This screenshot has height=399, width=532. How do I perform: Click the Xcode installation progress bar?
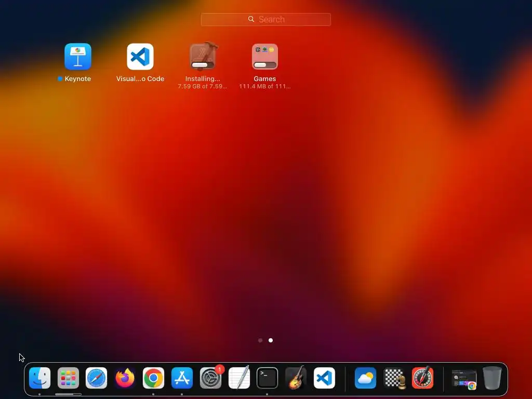click(x=203, y=65)
